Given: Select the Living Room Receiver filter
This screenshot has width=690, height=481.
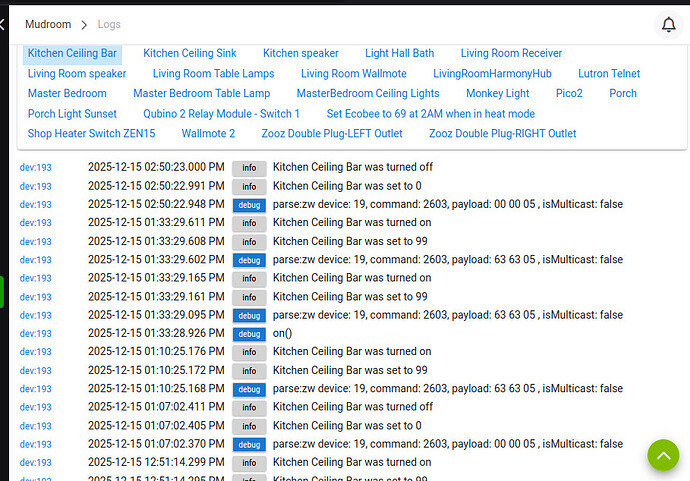Looking at the screenshot, I should tap(511, 53).
